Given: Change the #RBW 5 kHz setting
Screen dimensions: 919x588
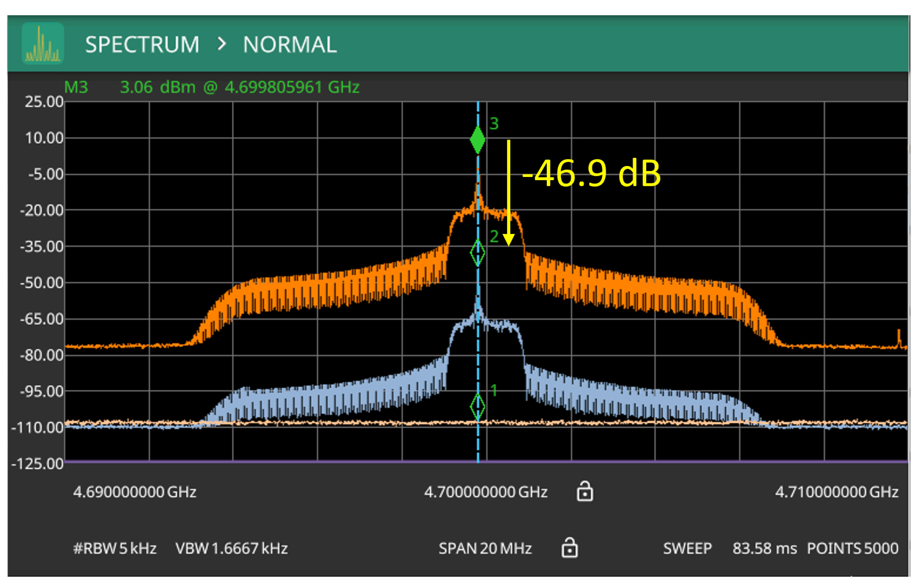Looking at the screenshot, I should [x=115, y=549].
